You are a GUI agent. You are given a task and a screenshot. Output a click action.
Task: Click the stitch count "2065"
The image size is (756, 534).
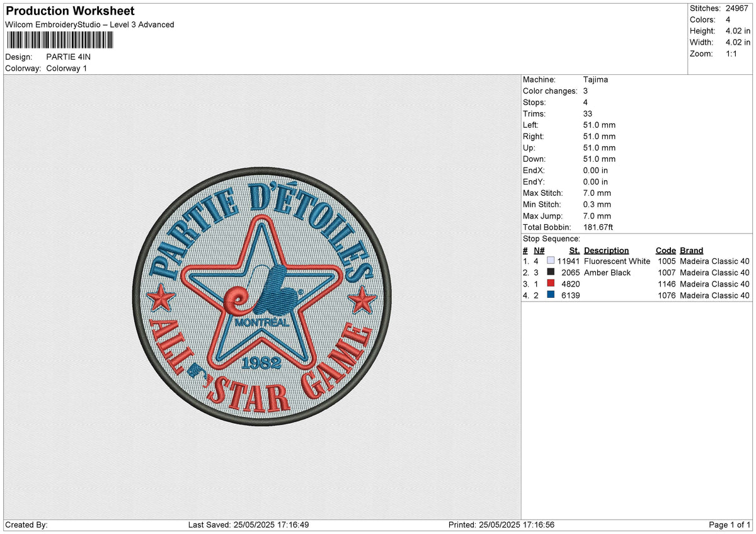pos(571,273)
